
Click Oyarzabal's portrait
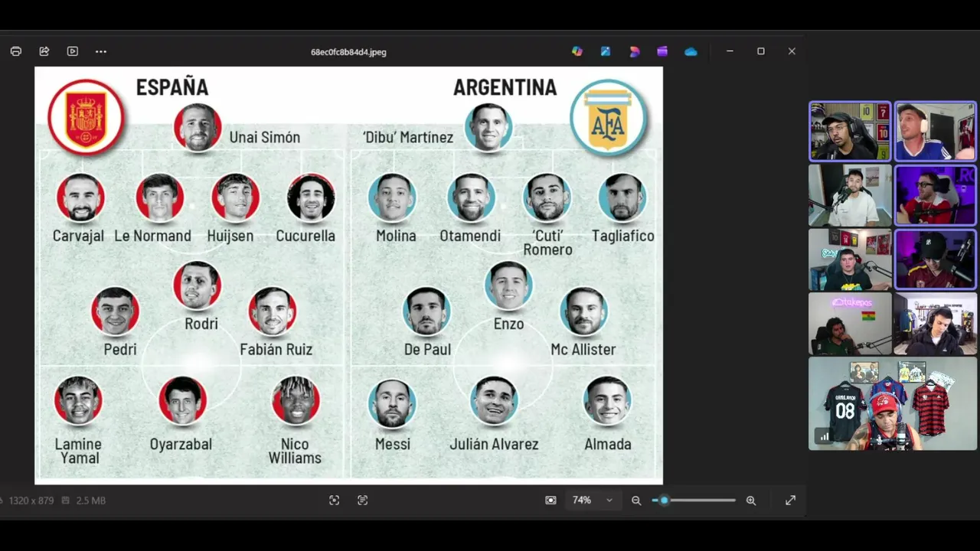click(x=183, y=400)
